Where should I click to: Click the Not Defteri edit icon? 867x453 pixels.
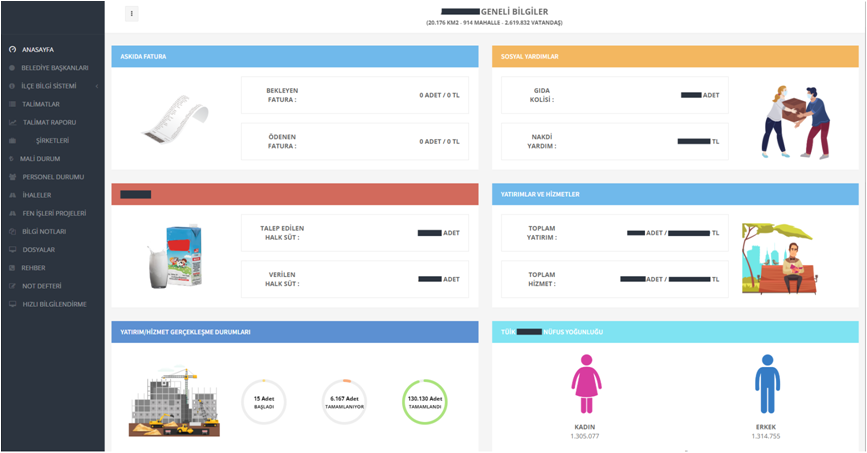(12, 286)
